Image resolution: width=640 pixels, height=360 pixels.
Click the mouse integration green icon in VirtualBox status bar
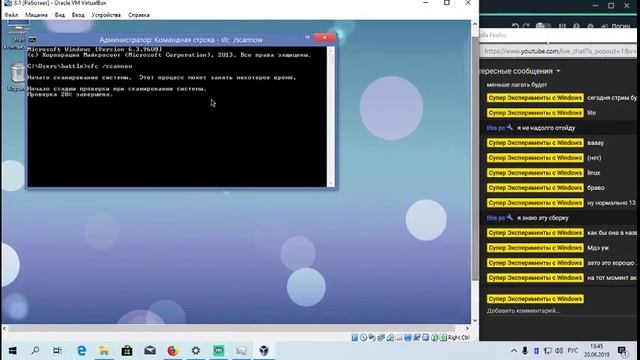coord(435,338)
